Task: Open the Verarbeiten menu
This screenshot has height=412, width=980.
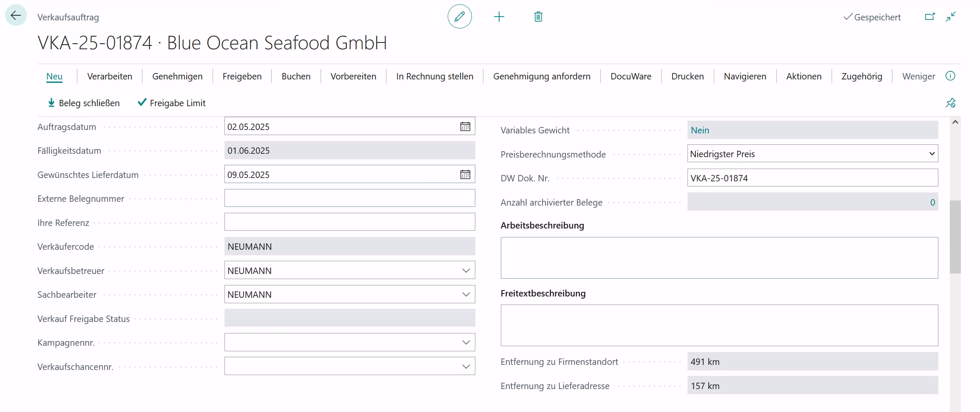Action: pyautogui.click(x=110, y=76)
